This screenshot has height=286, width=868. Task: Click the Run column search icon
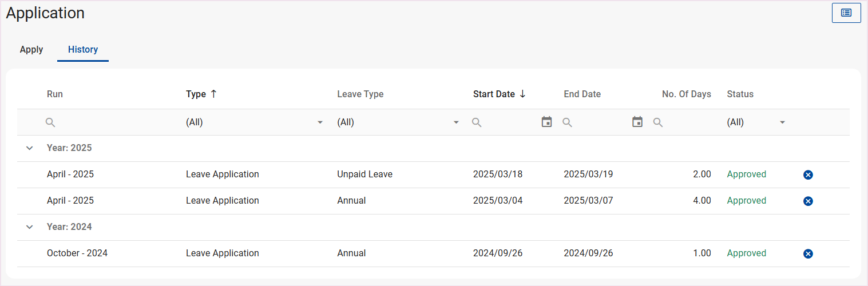point(50,122)
